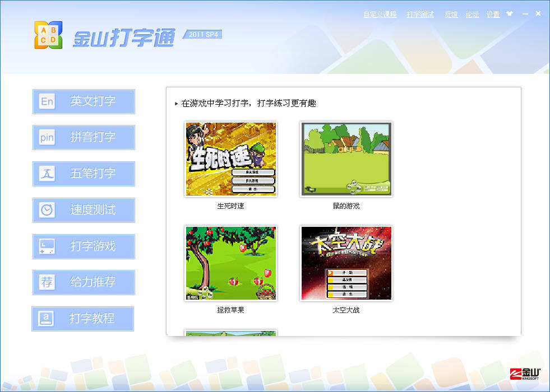Play the 太空大战 space game thumbnail
The width and height of the screenshot is (550, 392).
coord(346,263)
